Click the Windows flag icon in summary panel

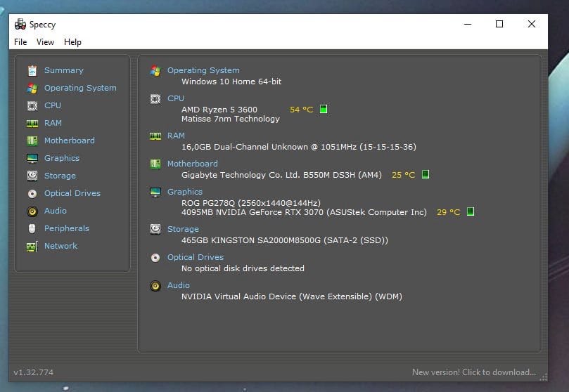tap(155, 71)
